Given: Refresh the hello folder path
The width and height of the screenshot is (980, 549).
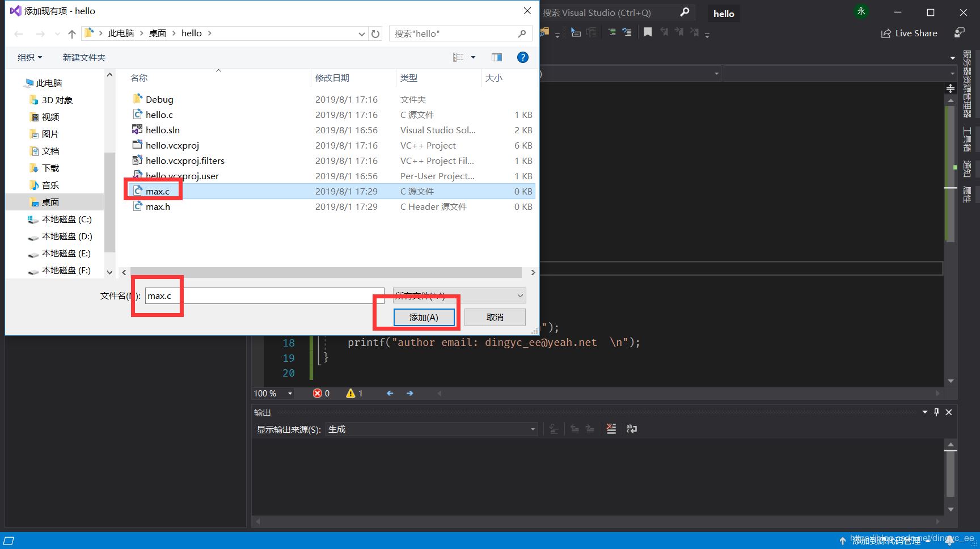Looking at the screenshot, I should click(375, 33).
